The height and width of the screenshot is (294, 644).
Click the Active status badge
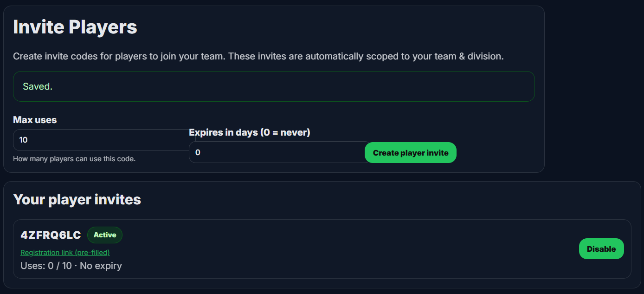click(105, 235)
